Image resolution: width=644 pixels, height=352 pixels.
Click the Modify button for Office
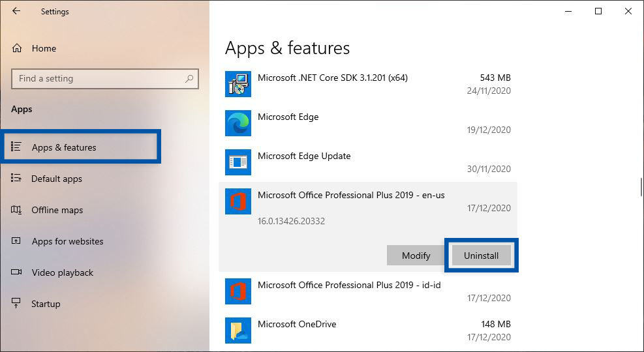tap(416, 256)
